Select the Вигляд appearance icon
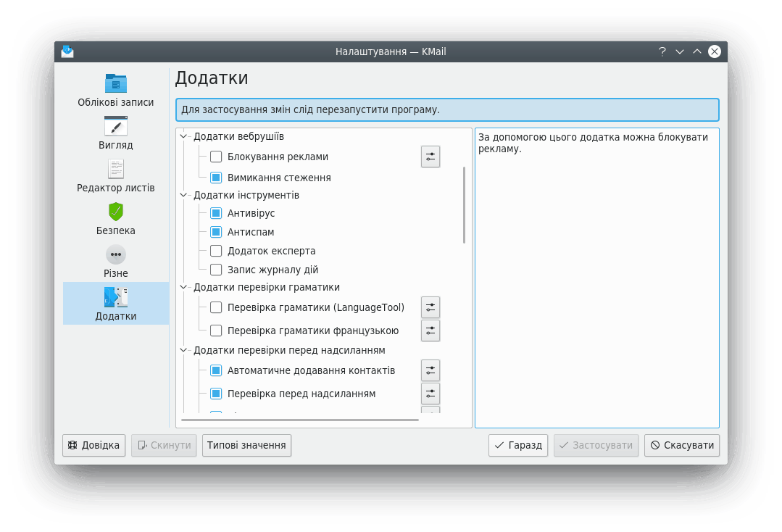Screen dimensions: 782x532 (115, 126)
